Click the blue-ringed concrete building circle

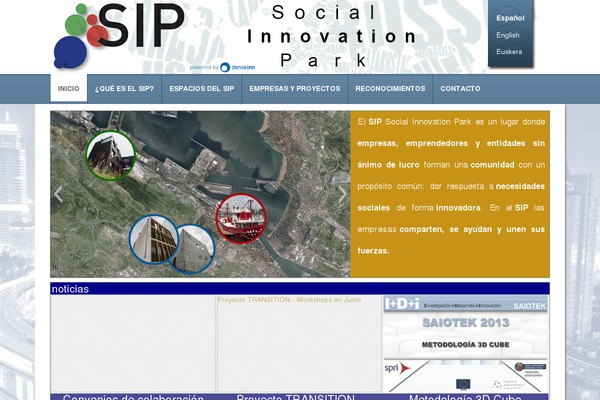[194, 250]
